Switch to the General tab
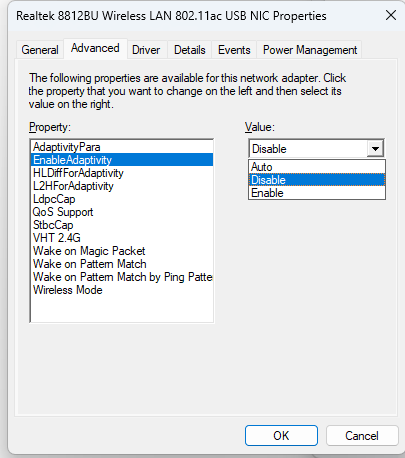 pyautogui.click(x=40, y=50)
